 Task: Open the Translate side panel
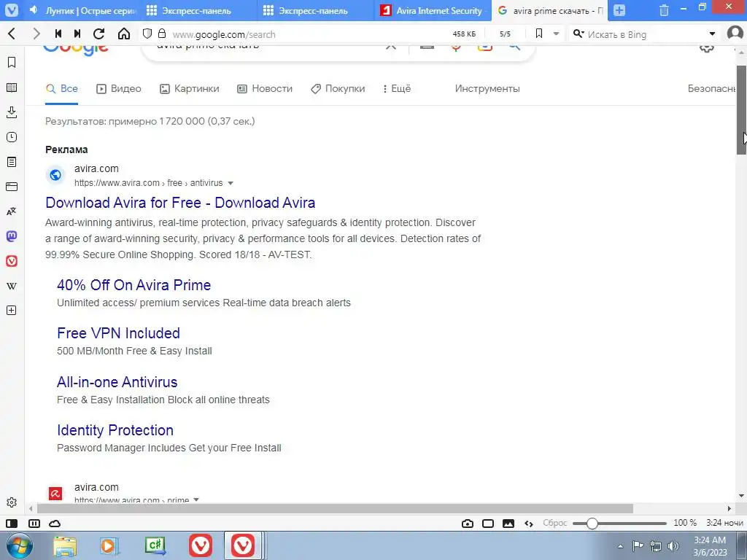(x=12, y=211)
